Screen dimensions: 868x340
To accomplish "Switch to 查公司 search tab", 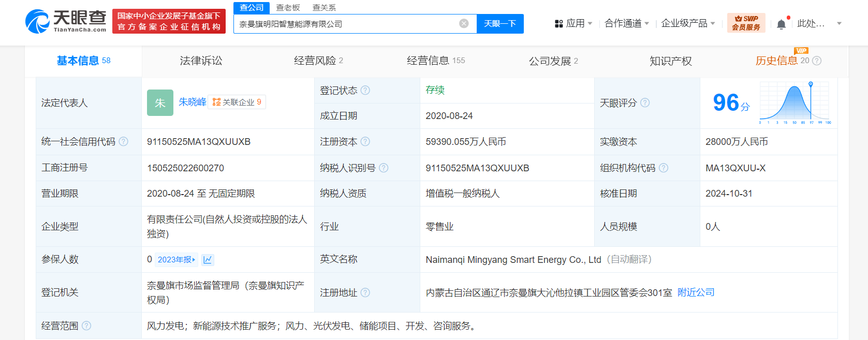I will click(252, 8).
